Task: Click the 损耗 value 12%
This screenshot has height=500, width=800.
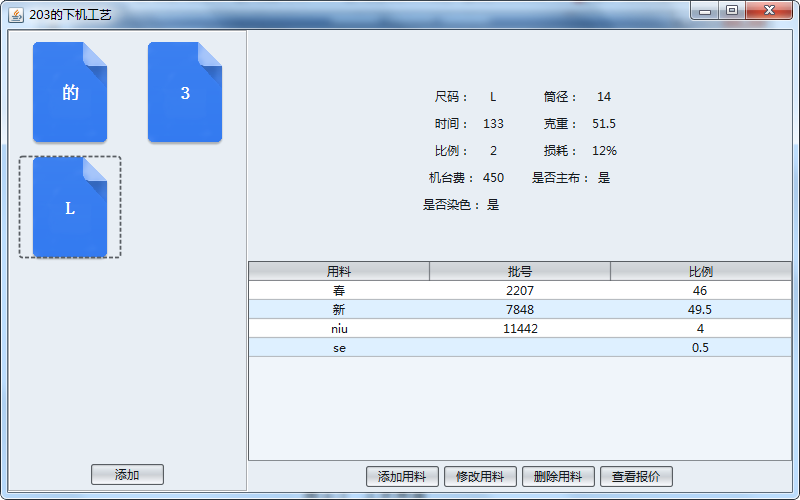Action: click(604, 151)
